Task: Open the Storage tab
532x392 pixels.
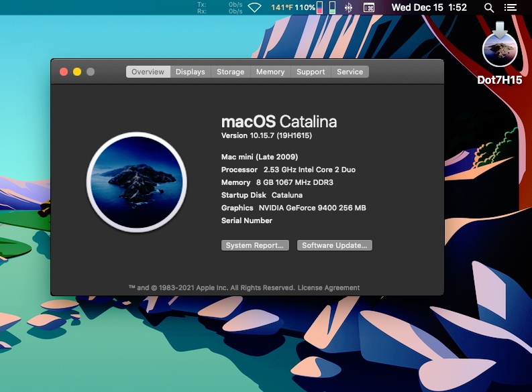Action: coord(231,72)
